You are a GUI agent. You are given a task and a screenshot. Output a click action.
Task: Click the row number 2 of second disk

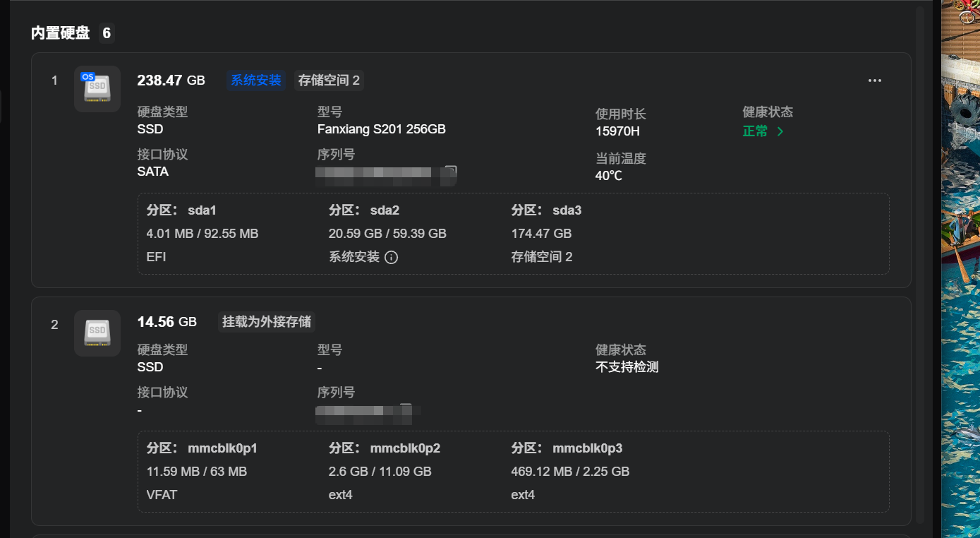tap(54, 325)
